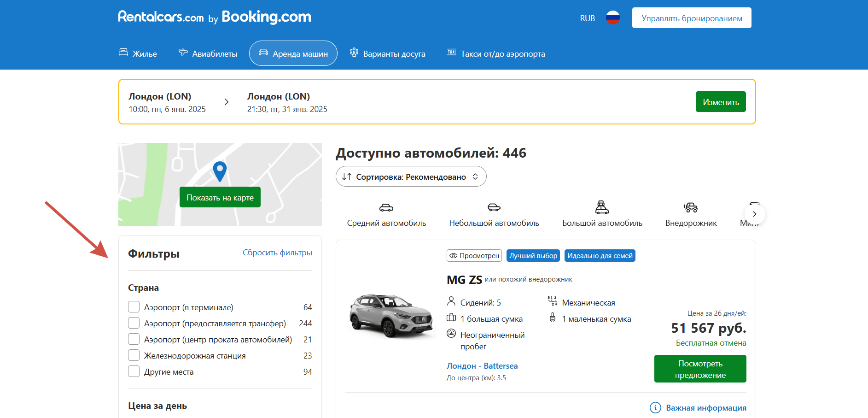This screenshot has width=868, height=418.
Task: Open the Авиабилеты tab
Action: (x=208, y=53)
